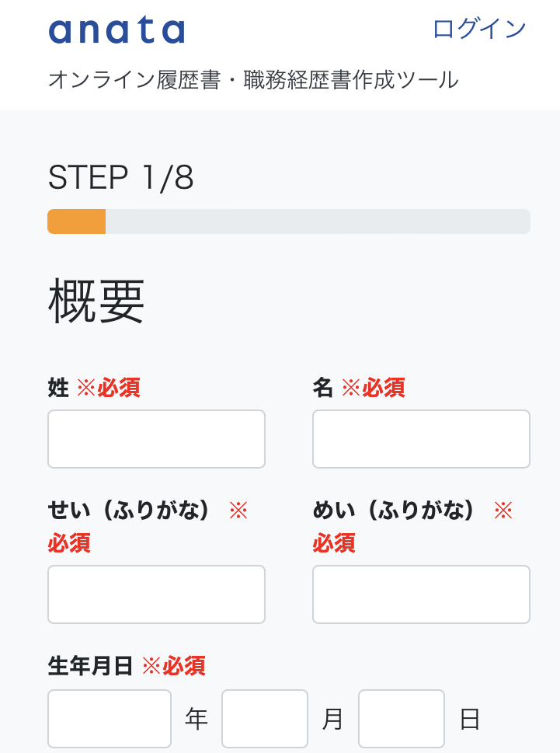Select the せい（ふりがな） input field
560x753 pixels.
[156, 594]
